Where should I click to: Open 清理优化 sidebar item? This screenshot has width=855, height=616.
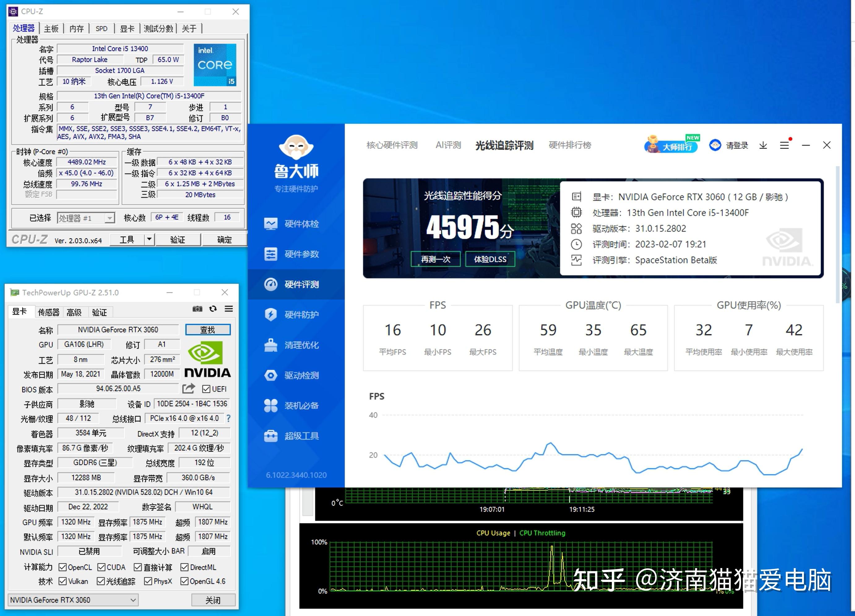pos(296,345)
